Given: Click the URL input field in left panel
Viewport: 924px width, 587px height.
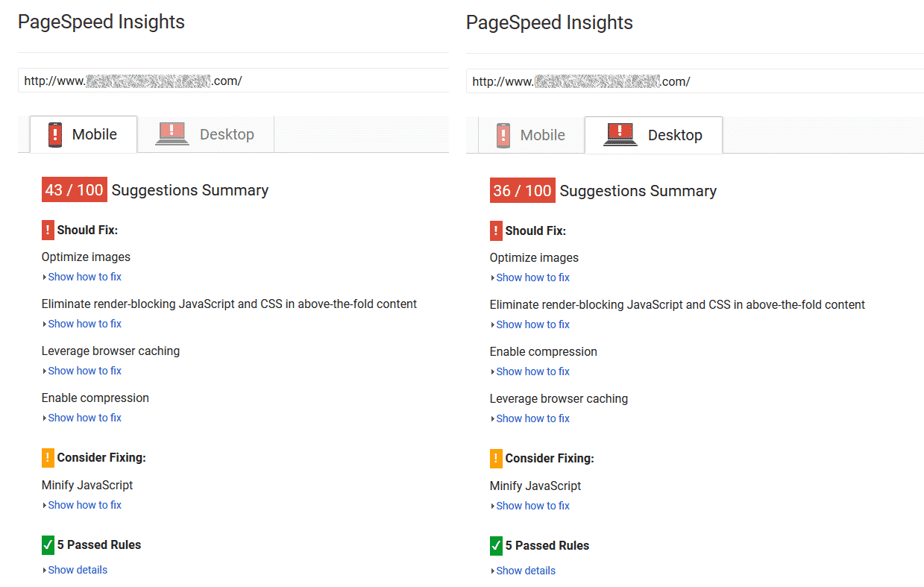Looking at the screenshot, I should (233, 81).
